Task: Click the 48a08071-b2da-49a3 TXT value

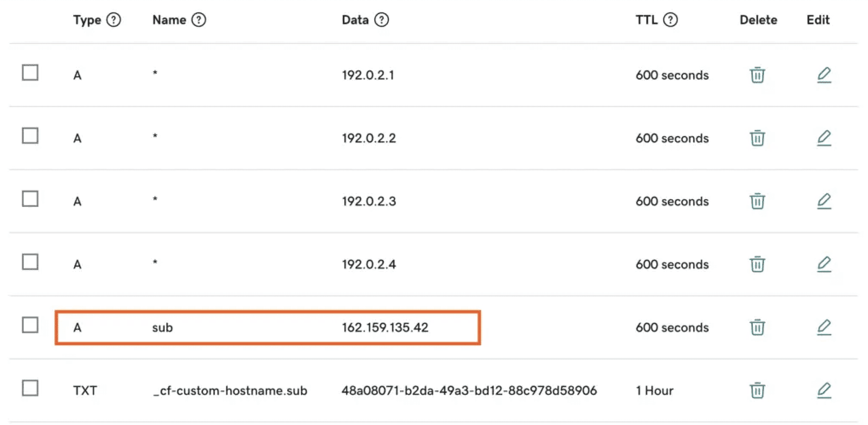Action: pyautogui.click(x=469, y=390)
